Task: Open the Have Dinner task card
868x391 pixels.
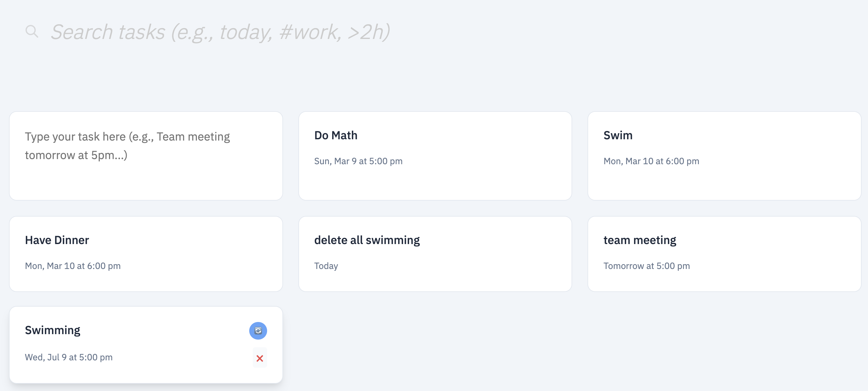Action: [x=146, y=254]
